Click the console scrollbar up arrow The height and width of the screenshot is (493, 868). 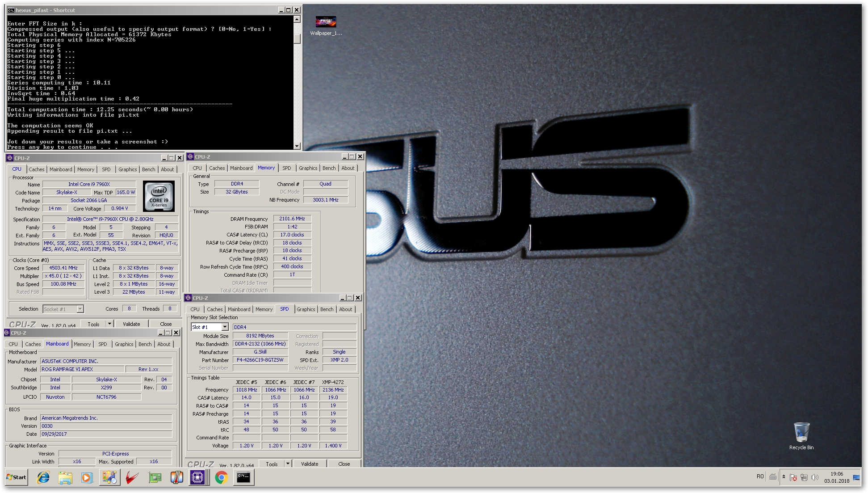click(x=297, y=19)
